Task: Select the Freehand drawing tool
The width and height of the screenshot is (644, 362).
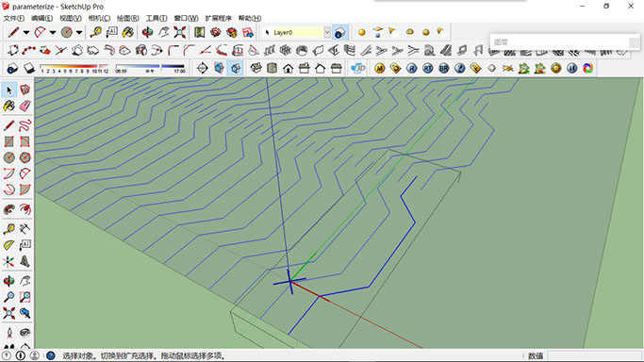Action: (25, 125)
